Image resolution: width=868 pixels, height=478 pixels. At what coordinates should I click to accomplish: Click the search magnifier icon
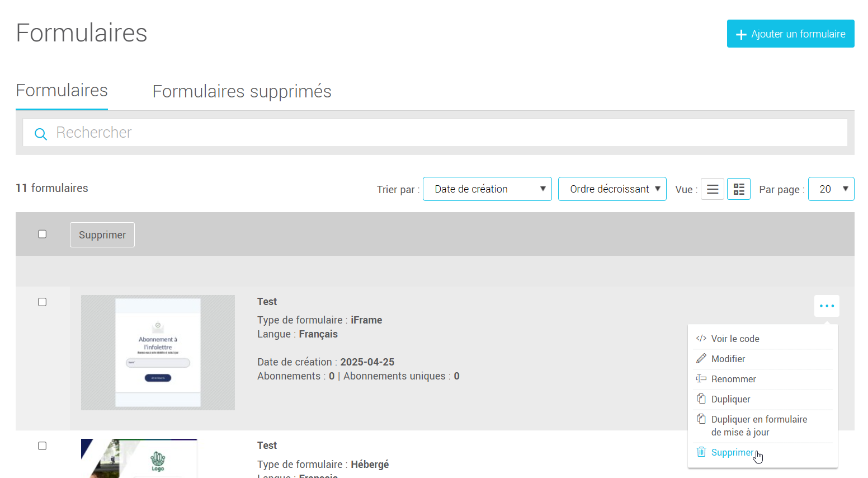point(40,134)
